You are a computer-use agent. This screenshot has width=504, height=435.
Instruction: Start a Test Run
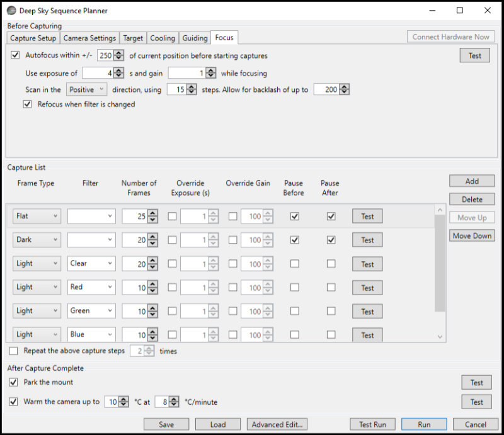(372, 424)
